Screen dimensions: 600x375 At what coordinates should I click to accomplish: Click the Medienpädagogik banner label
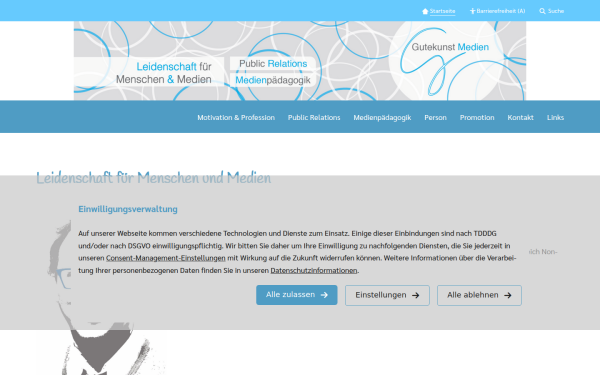coord(272,80)
